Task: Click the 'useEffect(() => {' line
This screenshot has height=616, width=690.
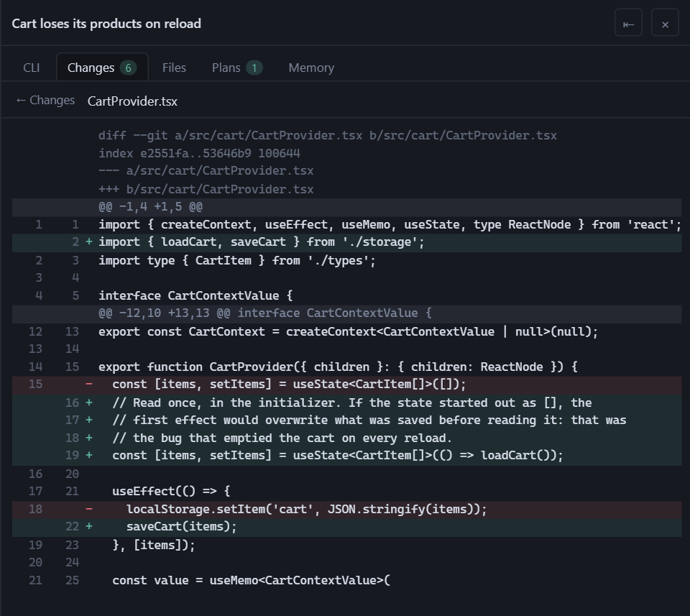Action: (x=346, y=491)
